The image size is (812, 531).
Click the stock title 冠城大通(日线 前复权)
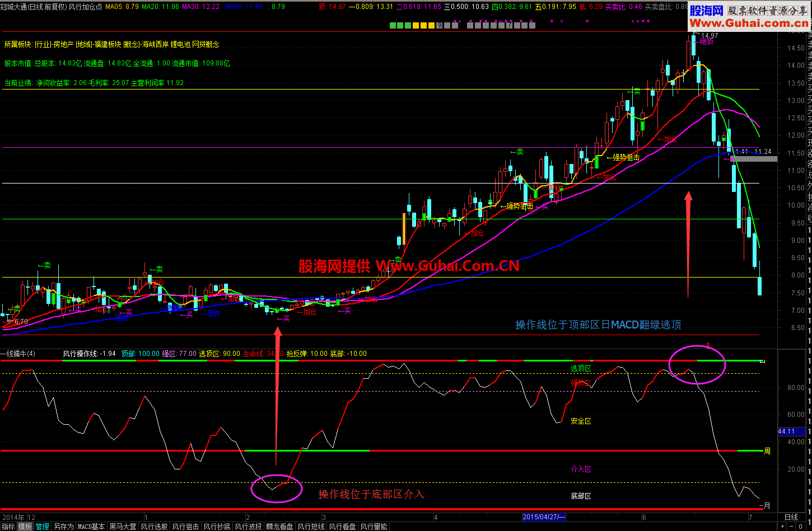point(34,7)
